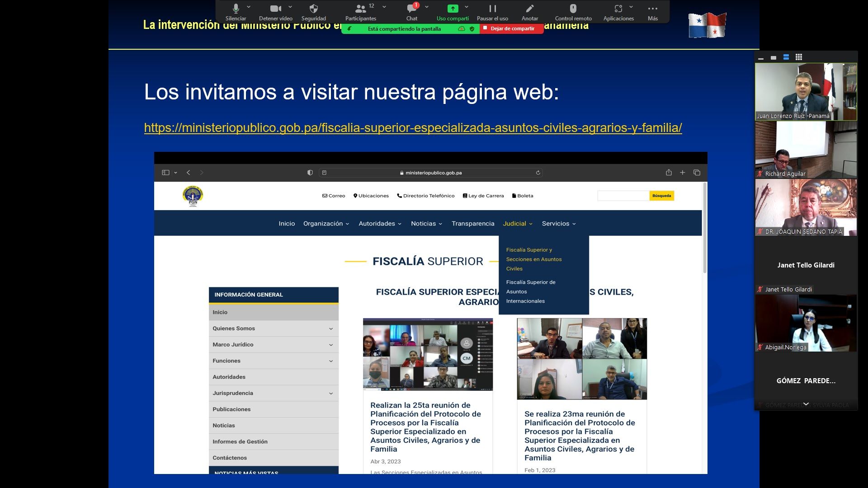Open the Aplicaciones icon in Zoom toolbar

point(618,9)
